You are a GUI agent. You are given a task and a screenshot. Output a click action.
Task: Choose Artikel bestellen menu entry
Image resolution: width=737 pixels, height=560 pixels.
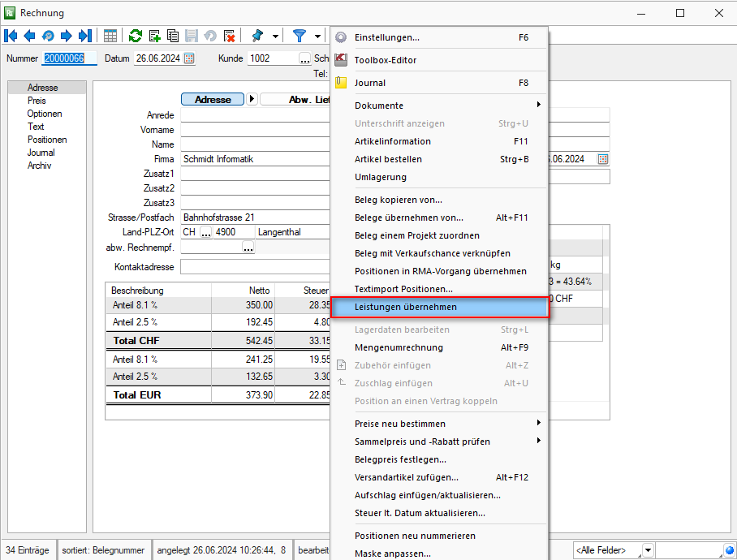[439, 159]
